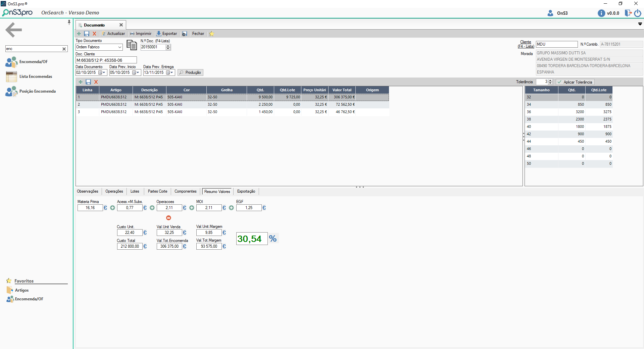Open Lista Encomendas in the sidebar
The image size is (644, 349).
point(29,77)
